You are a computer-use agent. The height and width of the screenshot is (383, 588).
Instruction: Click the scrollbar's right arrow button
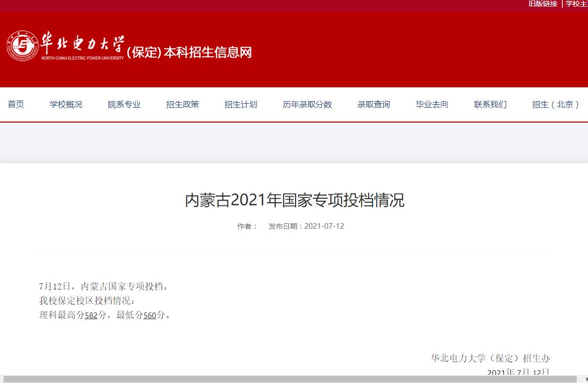point(583,379)
